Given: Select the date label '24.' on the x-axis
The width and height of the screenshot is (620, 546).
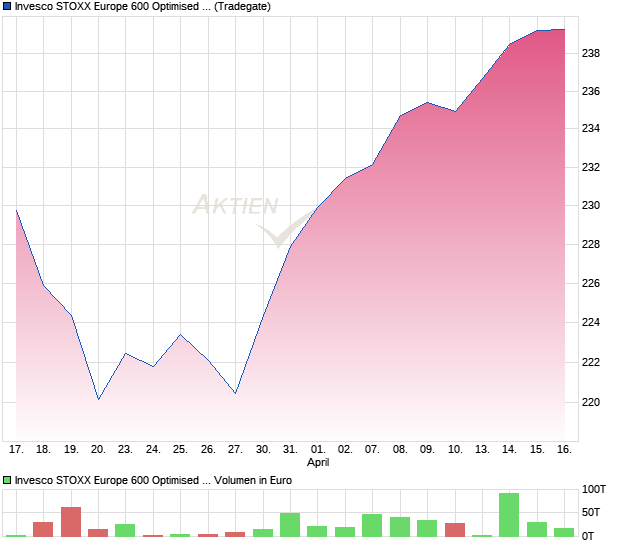Looking at the screenshot, I should (153, 450).
